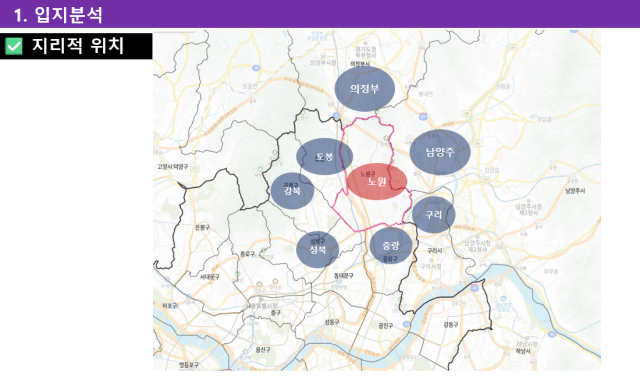Click the 남양주시 map label

575,191
